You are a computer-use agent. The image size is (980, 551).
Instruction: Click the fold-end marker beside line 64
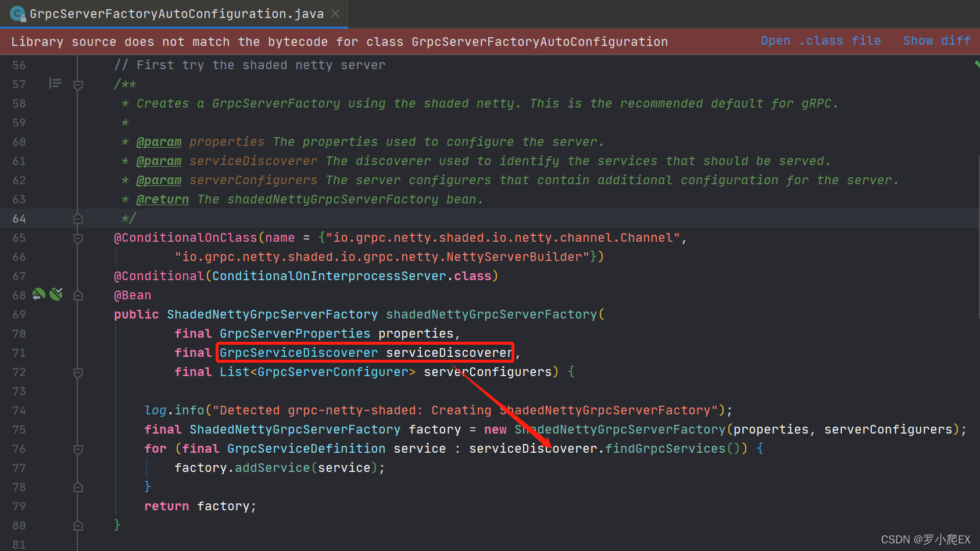[78, 218]
